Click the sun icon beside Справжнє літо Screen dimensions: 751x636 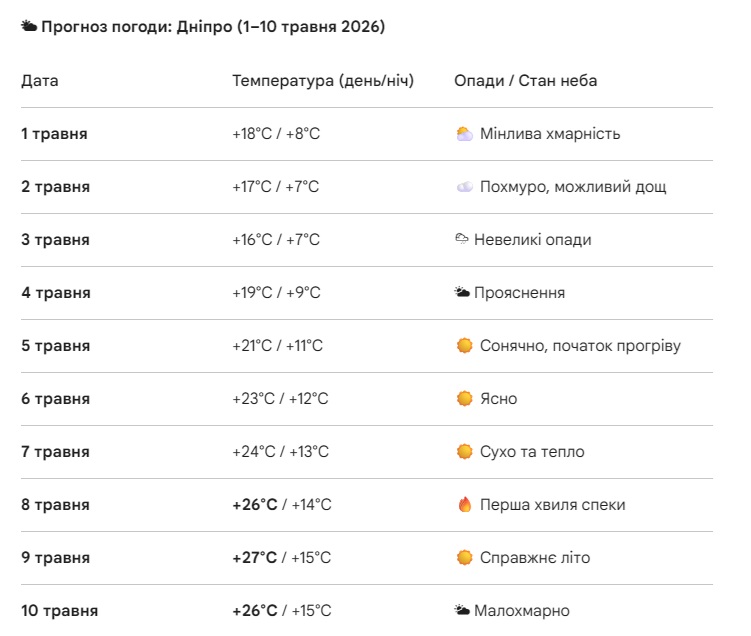[x=464, y=558]
